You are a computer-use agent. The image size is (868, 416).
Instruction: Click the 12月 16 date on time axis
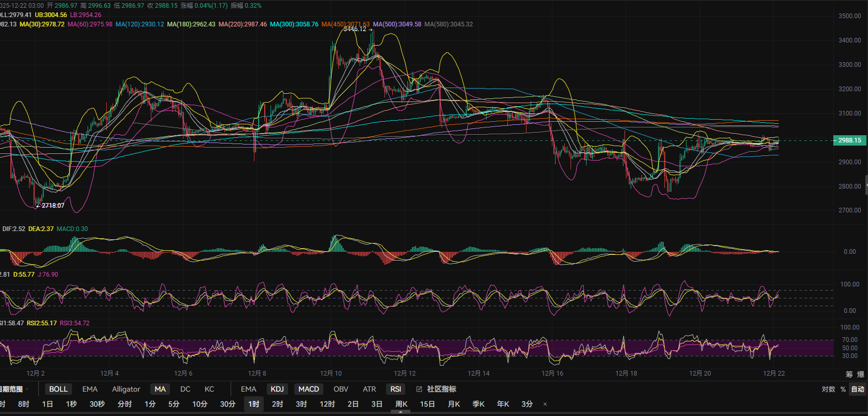tap(552, 374)
